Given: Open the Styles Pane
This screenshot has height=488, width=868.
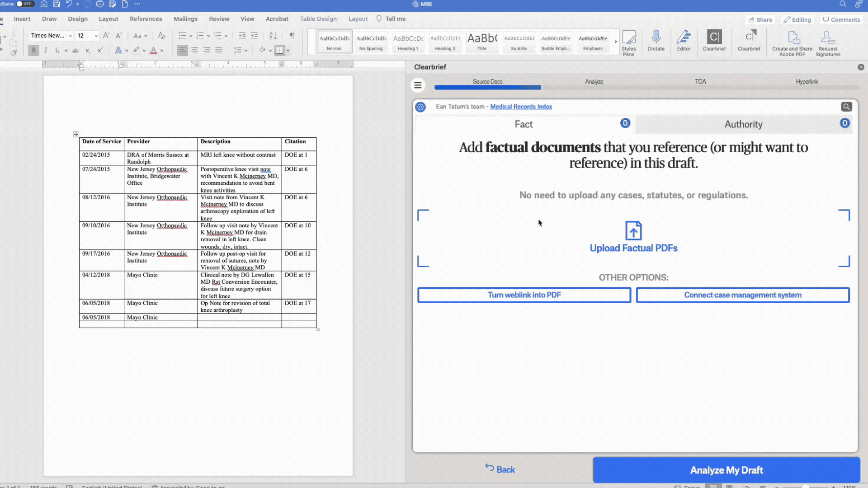Looking at the screenshot, I should 629,42.
